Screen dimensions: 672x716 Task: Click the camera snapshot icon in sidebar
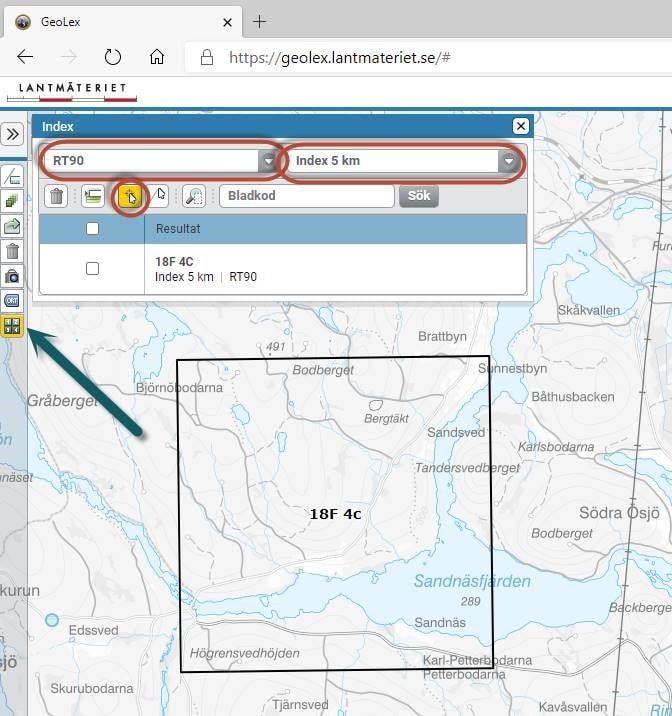coord(12,276)
